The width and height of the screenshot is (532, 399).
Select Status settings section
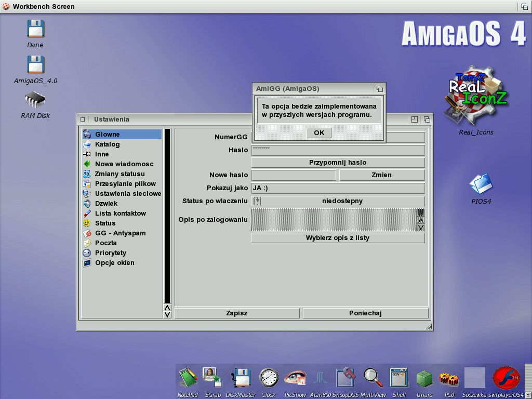tap(122, 223)
